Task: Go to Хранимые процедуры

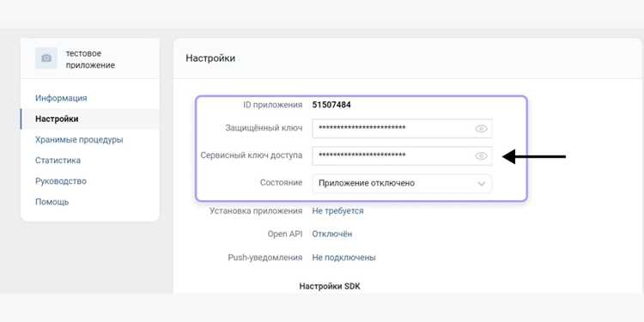Action: point(79,140)
